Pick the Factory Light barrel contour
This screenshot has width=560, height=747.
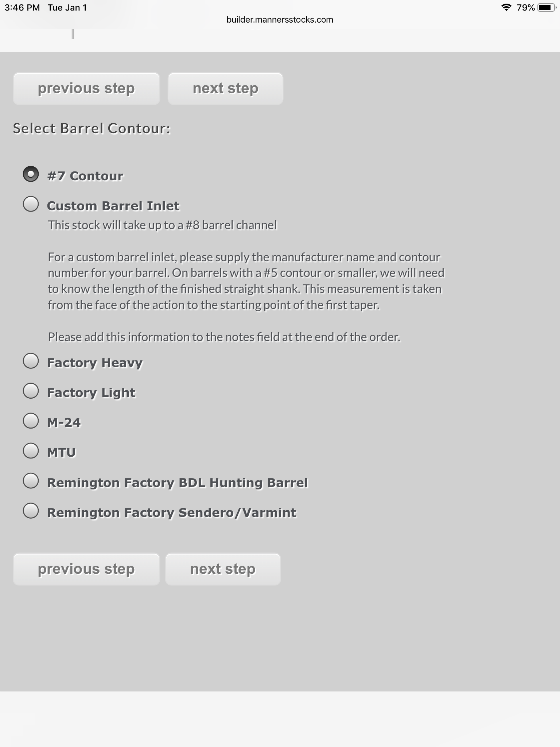(31, 391)
